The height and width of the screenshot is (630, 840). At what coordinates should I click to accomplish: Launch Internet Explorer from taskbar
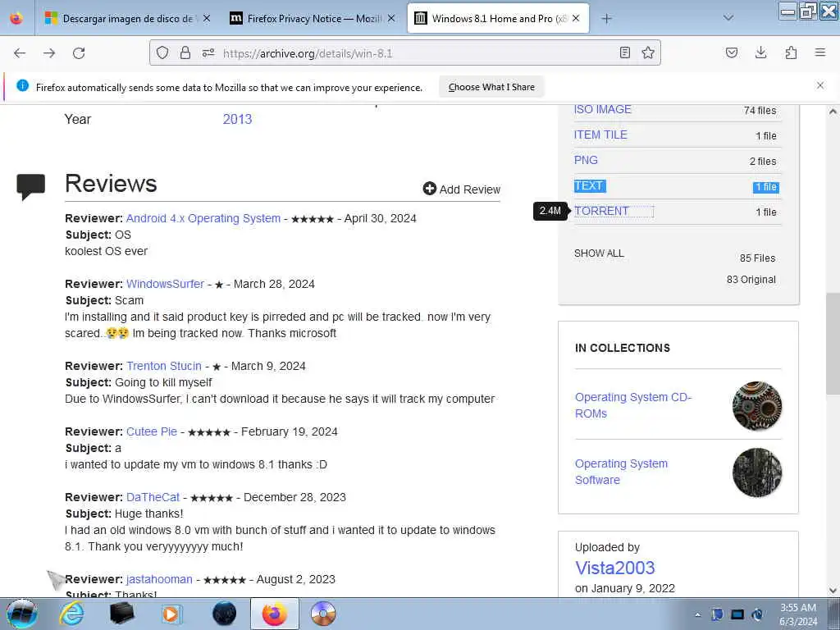pos(71,614)
